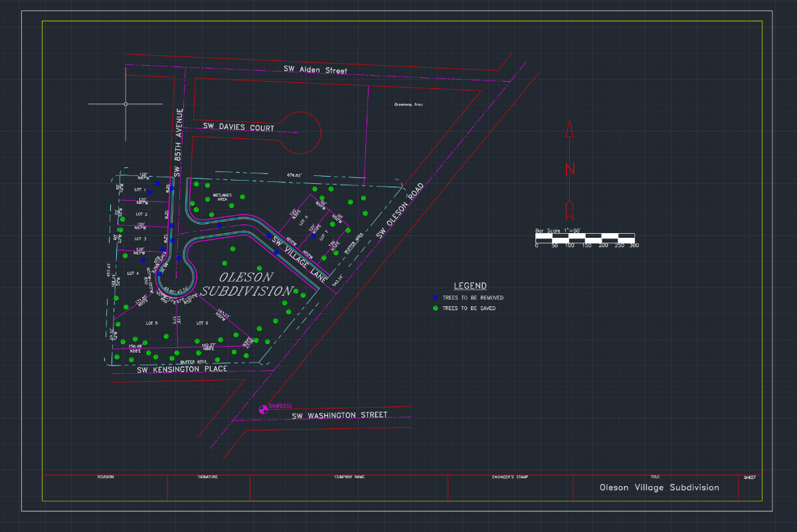797x532 pixels.
Task: Click the LOT 6 label
Action: pos(203,323)
